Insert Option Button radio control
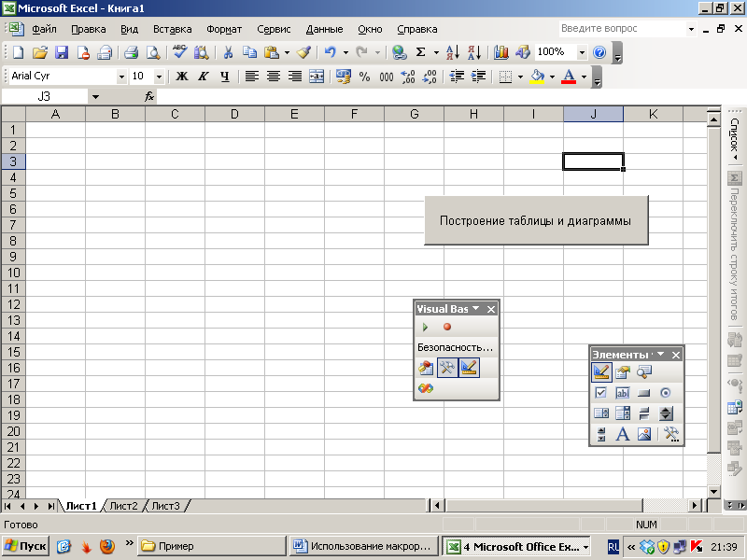The width and height of the screenshot is (747, 560). 666,393
